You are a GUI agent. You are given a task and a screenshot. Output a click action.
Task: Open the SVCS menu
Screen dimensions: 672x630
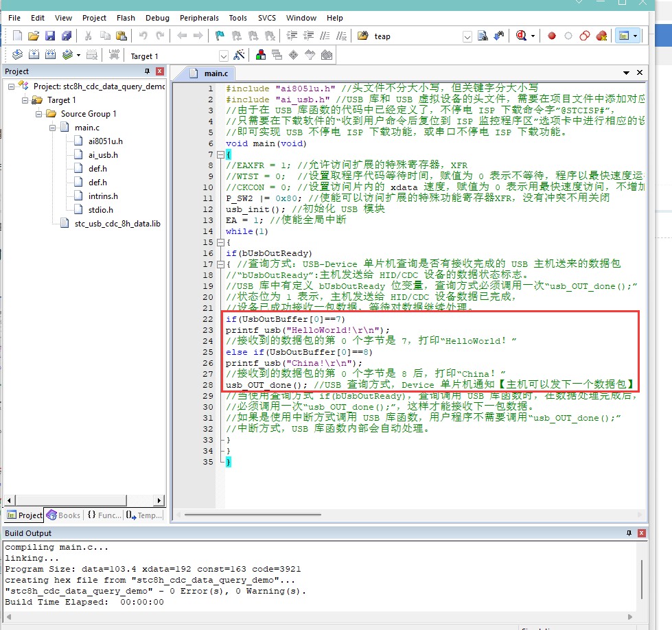266,18
